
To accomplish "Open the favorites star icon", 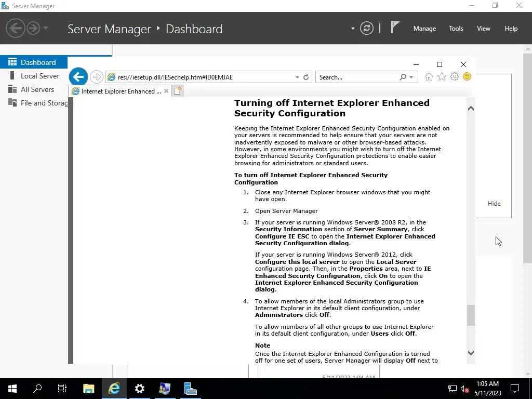I will pyautogui.click(x=442, y=77).
